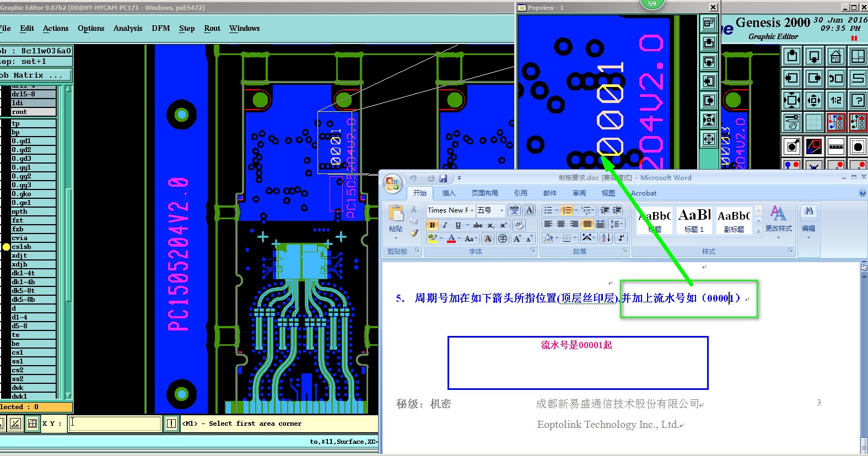This screenshot has width=868, height=456.
Task: Click the pan left icon in Genesis panel
Action: coord(792,78)
